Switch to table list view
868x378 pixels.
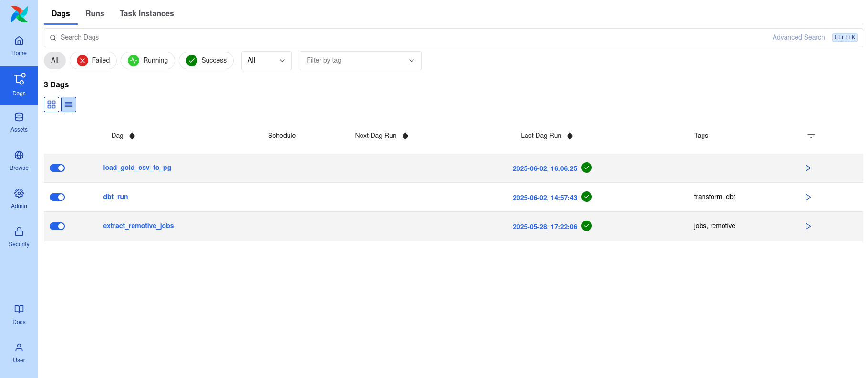tap(69, 105)
